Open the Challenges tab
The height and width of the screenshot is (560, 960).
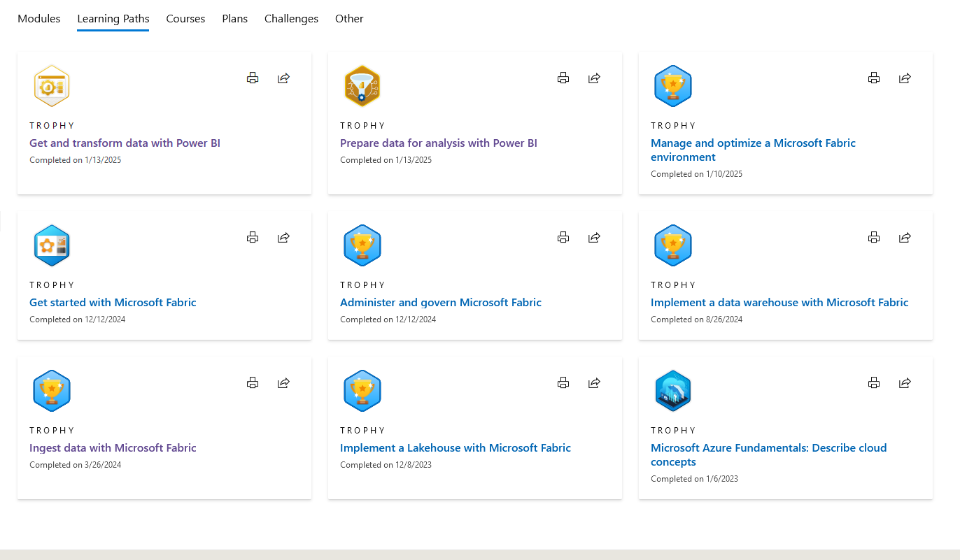(x=291, y=19)
